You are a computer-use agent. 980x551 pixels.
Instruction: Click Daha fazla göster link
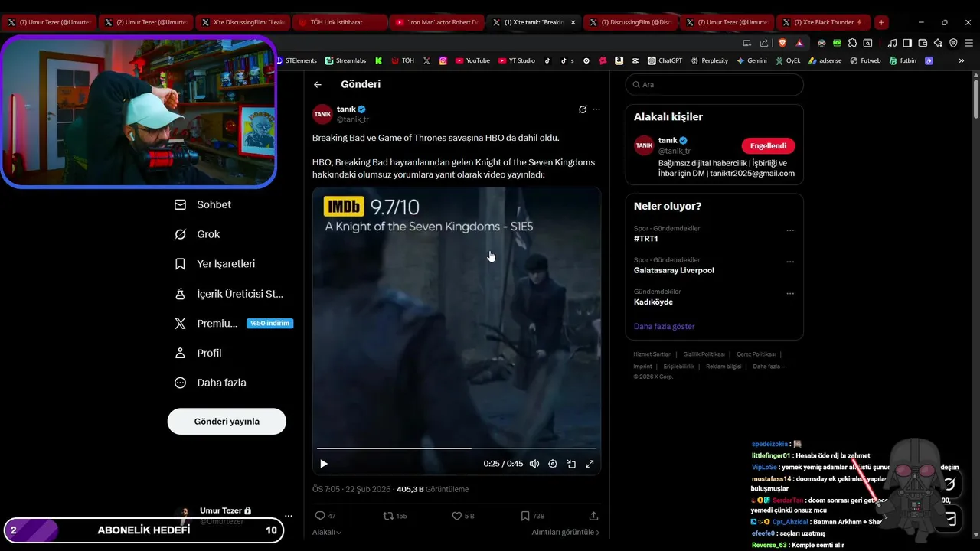(x=664, y=327)
